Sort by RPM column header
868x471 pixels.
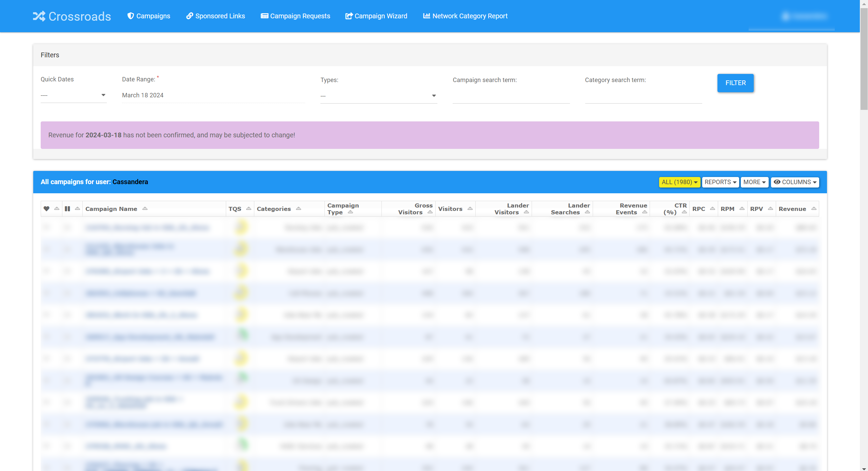(732, 209)
